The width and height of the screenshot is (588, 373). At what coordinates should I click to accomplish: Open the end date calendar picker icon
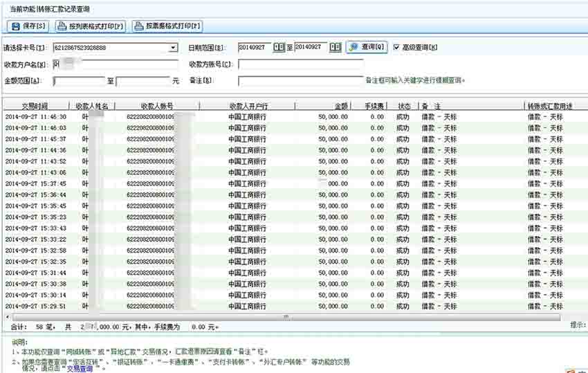point(335,47)
